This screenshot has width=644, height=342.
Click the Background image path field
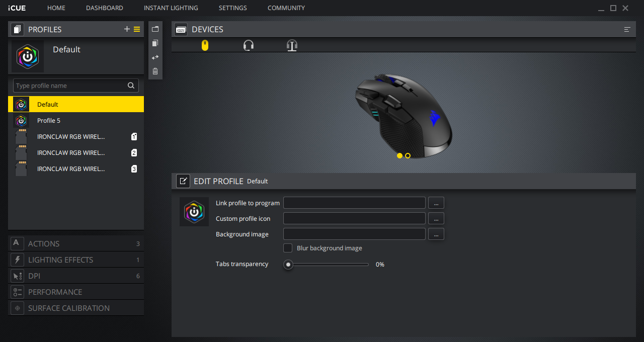click(354, 234)
